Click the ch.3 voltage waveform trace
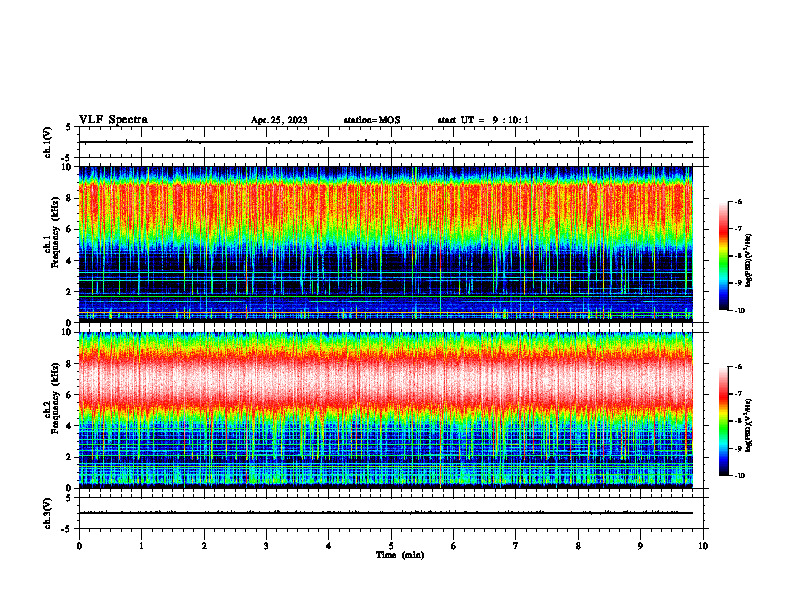The width and height of the screenshot is (792, 612). (x=386, y=513)
